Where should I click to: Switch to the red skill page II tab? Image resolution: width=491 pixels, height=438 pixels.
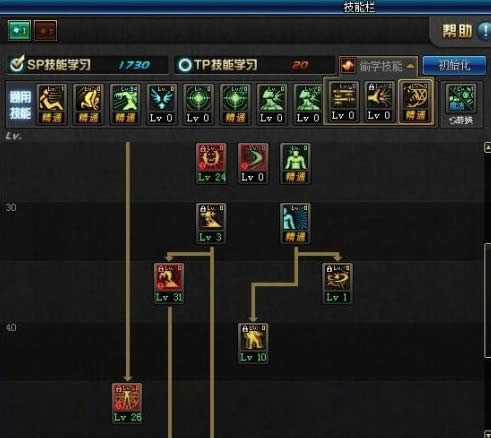[46, 30]
